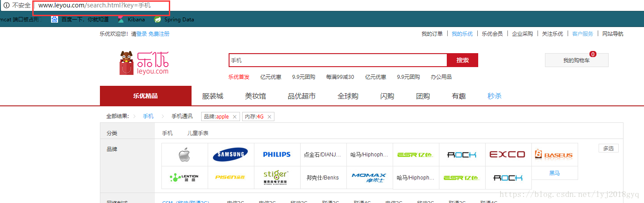Viewport: 644px width, 203px height.
Task: Open the 乐优精品 navigation tab
Action: point(146,96)
